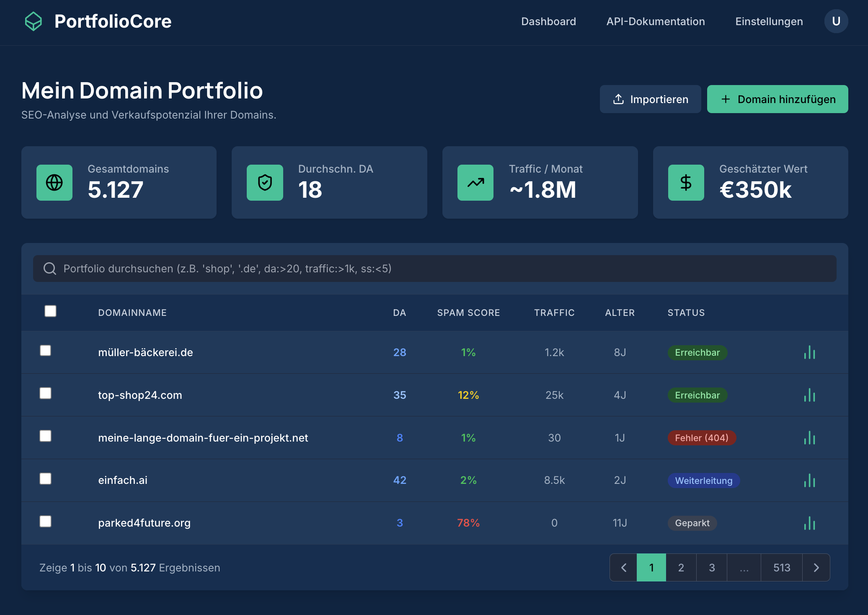868x615 pixels.
Task: Click the search magnifier icon
Action: (x=50, y=269)
